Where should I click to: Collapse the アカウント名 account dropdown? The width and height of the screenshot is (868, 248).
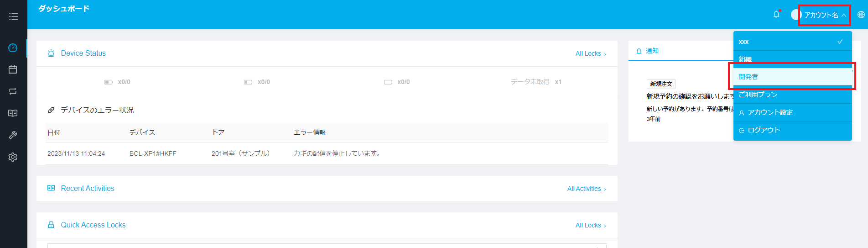pos(825,15)
